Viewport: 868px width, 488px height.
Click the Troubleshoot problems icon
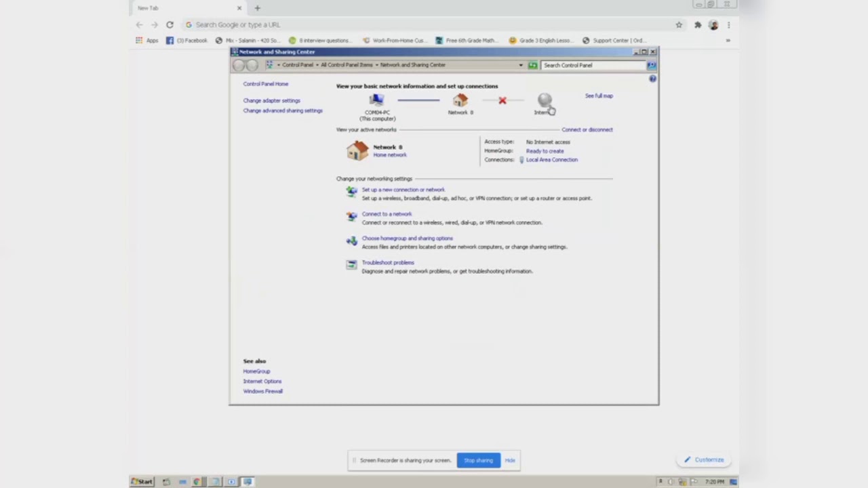pyautogui.click(x=351, y=265)
